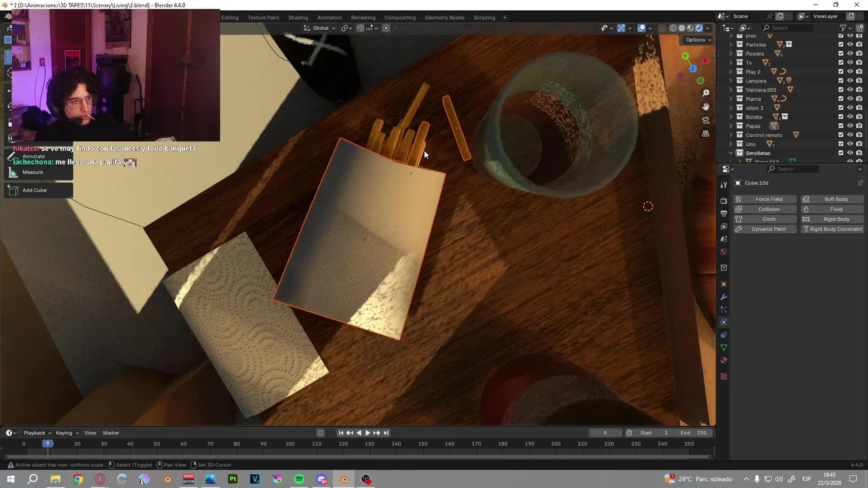Enable Fluid physics
The height and width of the screenshot is (488, 868).
(832, 209)
